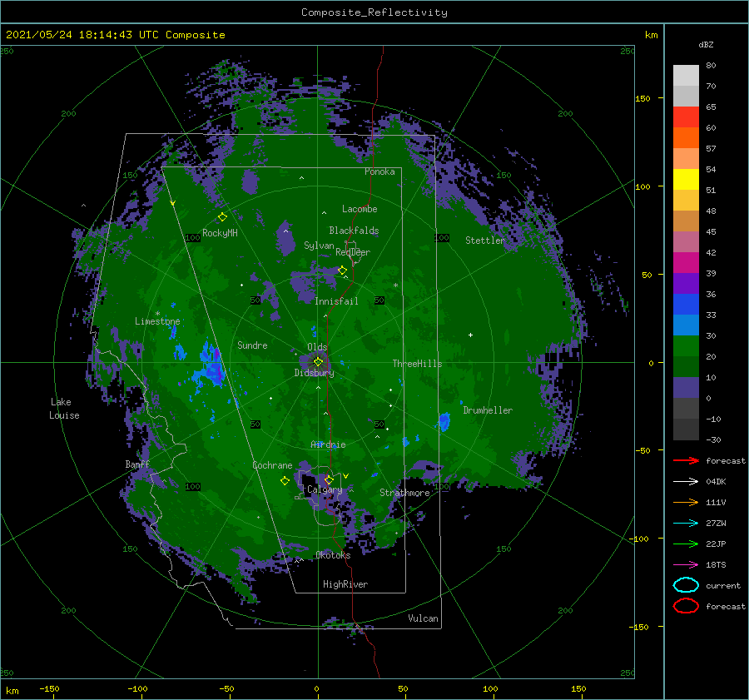Click yellow diamond marker above Calgary label
The image size is (749, 700).
(329, 479)
